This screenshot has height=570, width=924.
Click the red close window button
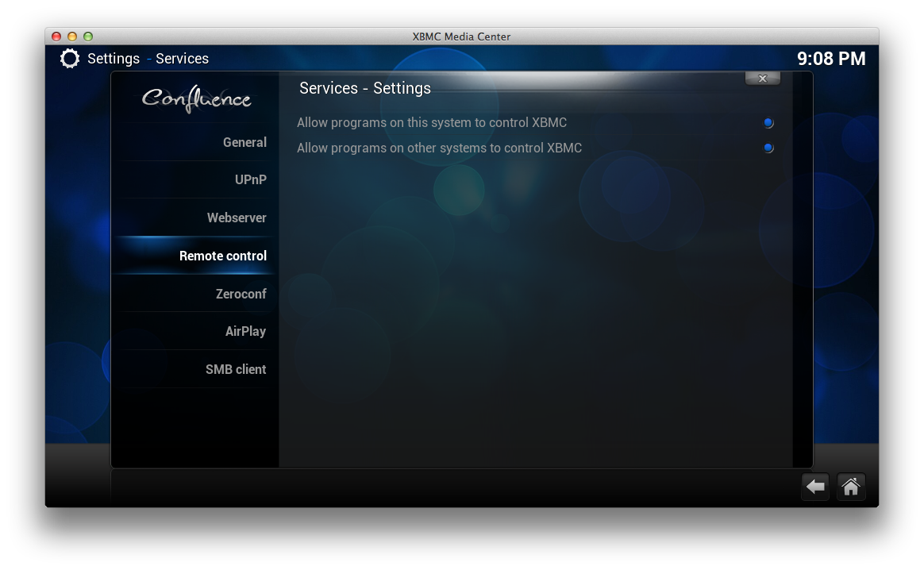[56, 37]
